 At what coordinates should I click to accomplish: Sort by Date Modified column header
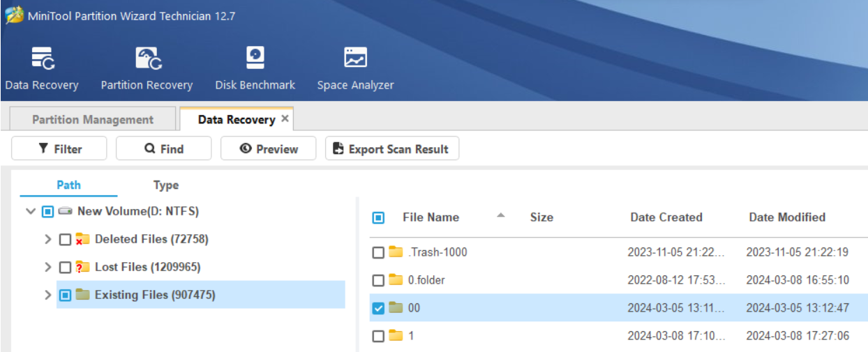click(x=787, y=217)
